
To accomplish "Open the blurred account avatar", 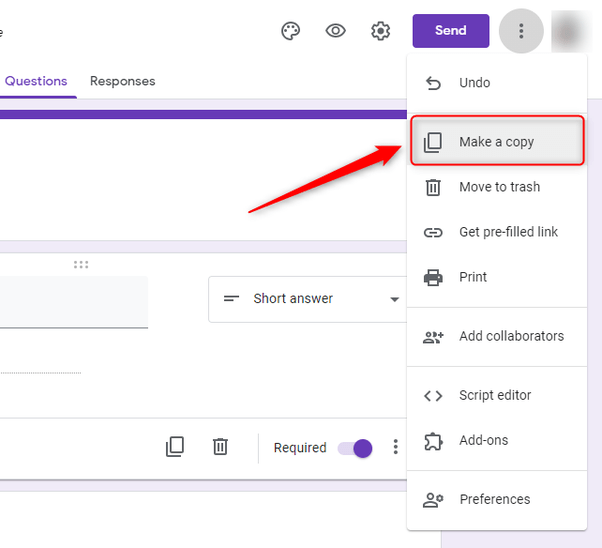I will (571, 31).
